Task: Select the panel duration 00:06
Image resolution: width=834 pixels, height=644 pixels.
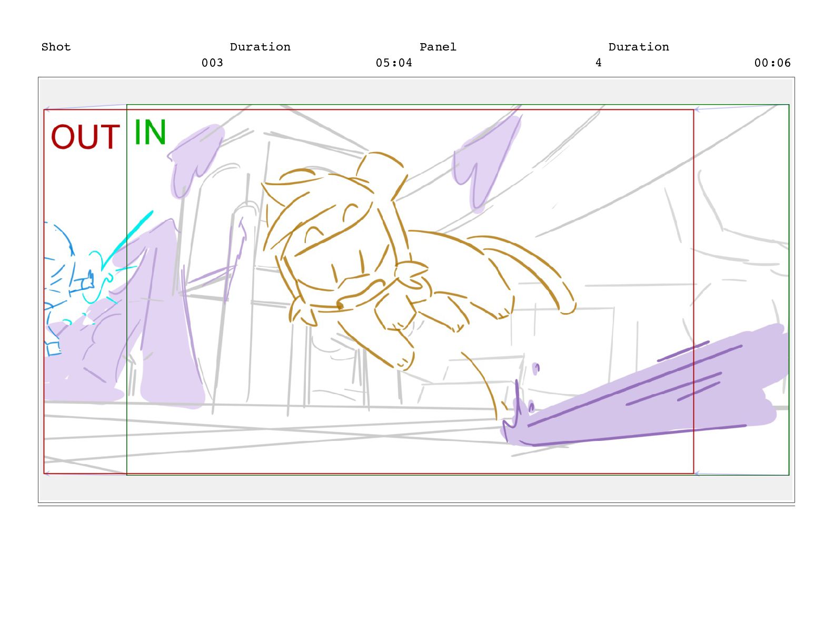Action: point(772,63)
